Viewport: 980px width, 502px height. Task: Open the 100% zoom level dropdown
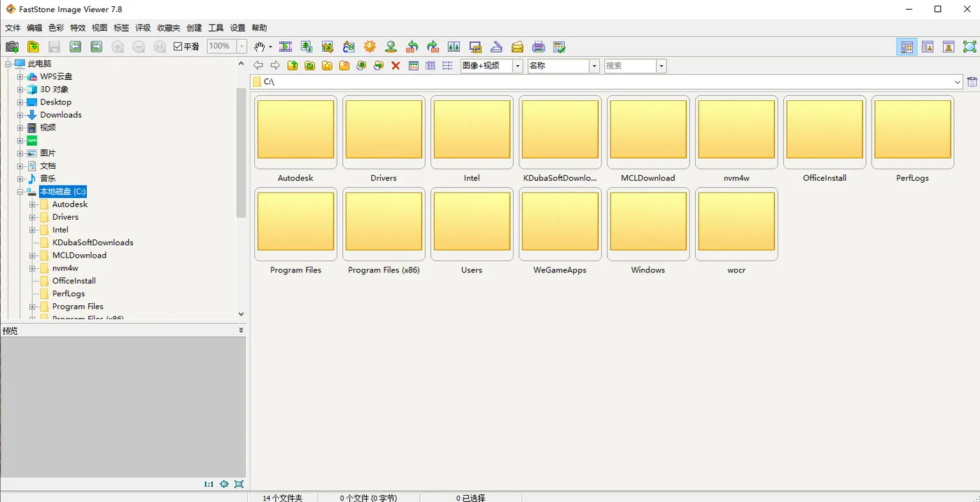[x=241, y=46]
